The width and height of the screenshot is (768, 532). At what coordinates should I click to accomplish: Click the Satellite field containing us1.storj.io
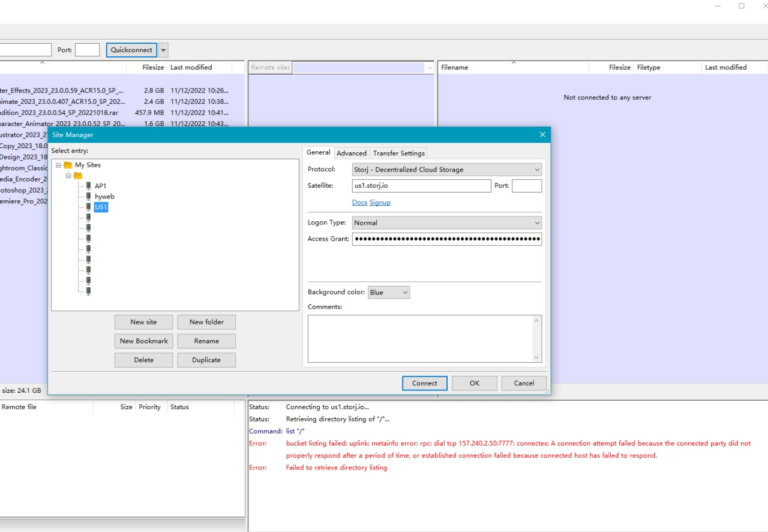click(x=422, y=186)
